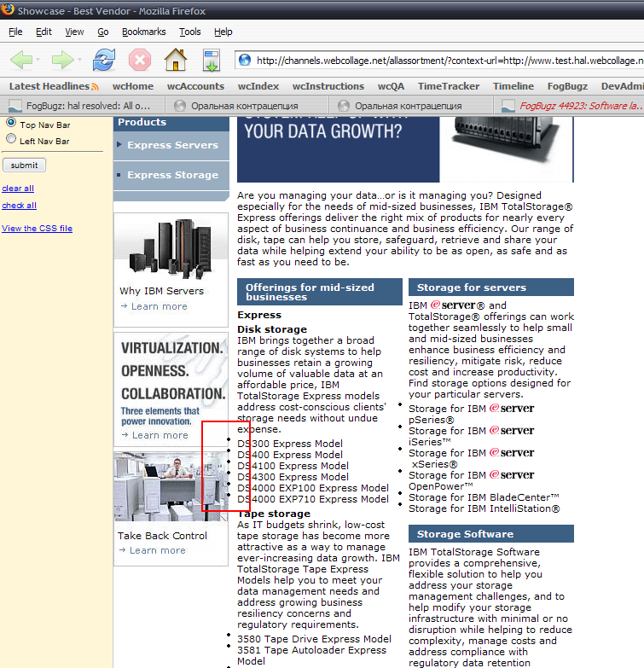
Task: Open DS300 Express Model link
Action: tap(290, 444)
